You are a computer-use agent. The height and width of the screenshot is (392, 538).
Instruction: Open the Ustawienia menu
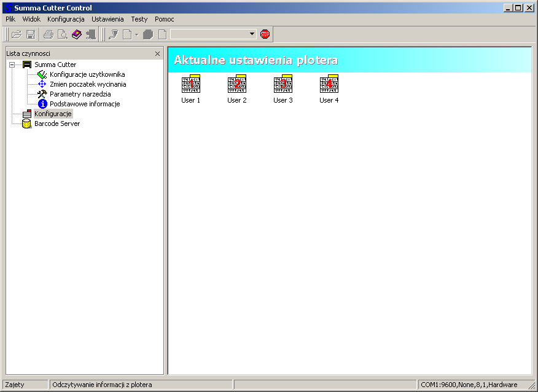point(107,19)
